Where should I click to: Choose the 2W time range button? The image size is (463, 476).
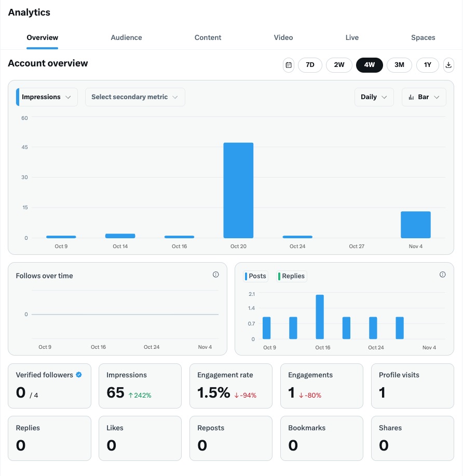pyautogui.click(x=339, y=65)
